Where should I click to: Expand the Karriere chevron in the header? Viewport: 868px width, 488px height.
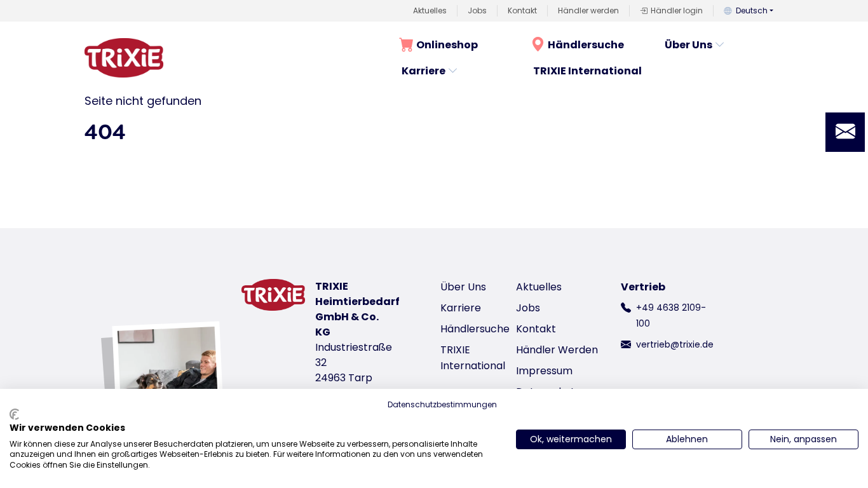point(452,71)
